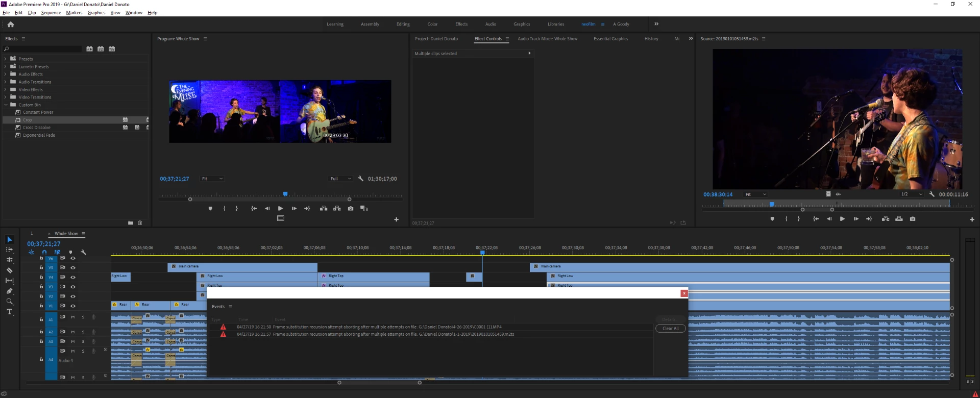Switch to Editing workspace
The image size is (980, 398).
click(x=403, y=24)
